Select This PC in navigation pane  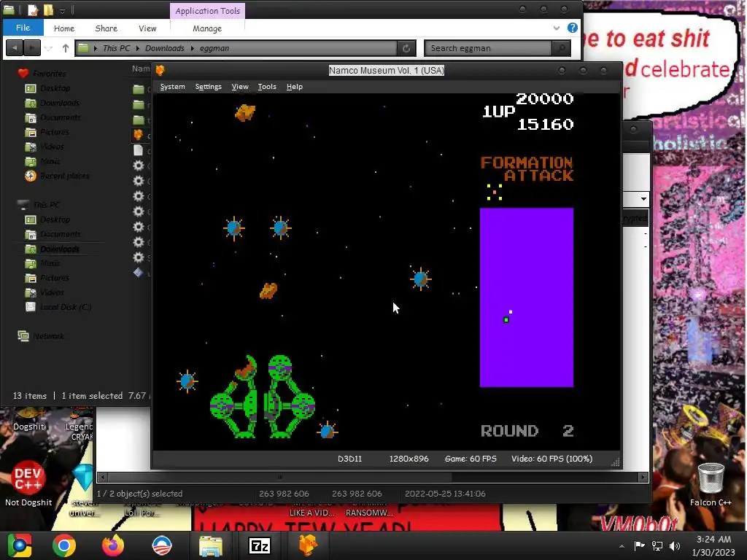(x=46, y=205)
